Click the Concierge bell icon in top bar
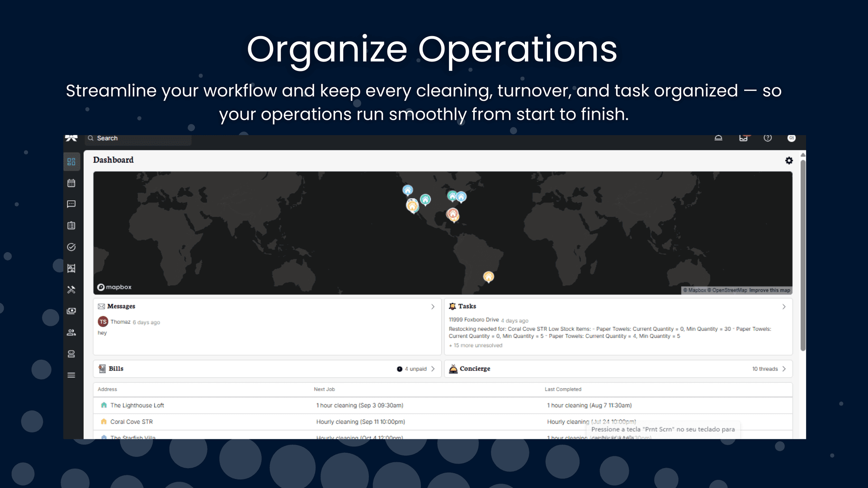The width and height of the screenshot is (868, 488). tap(718, 138)
